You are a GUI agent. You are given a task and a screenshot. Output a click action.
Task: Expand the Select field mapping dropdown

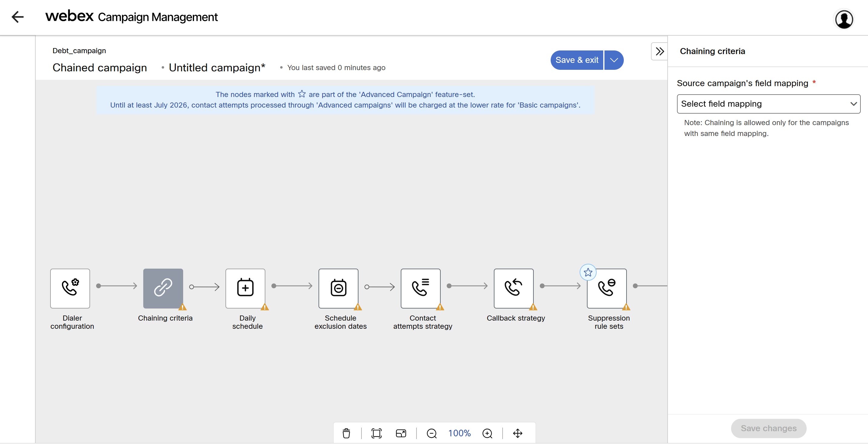pyautogui.click(x=768, y=104)
